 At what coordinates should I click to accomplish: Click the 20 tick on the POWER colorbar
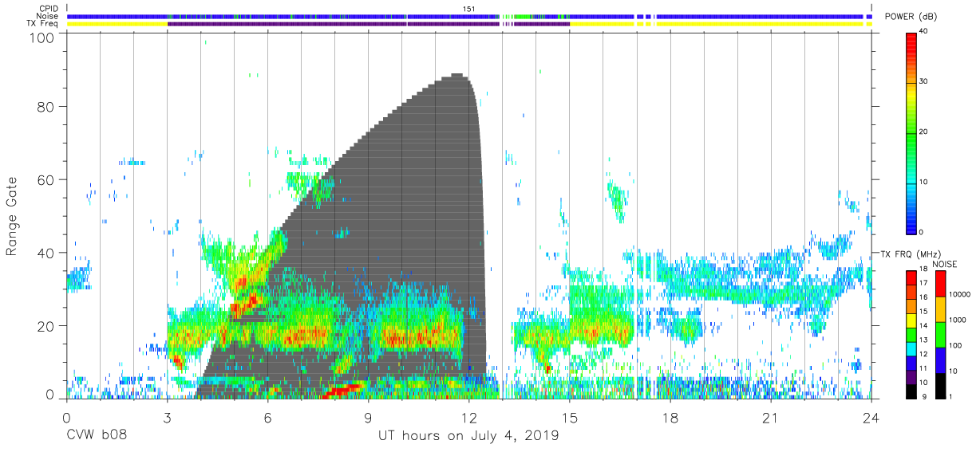pos(924,132)
